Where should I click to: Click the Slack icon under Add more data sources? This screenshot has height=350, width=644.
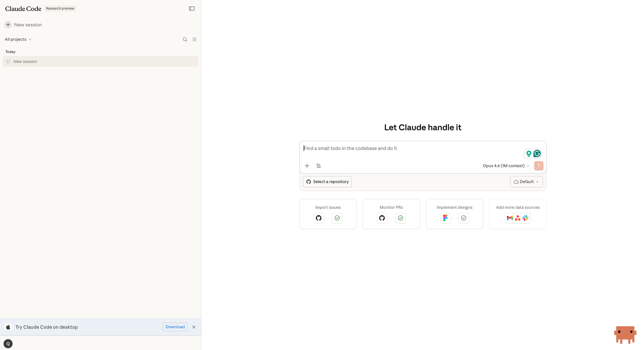[526, 218]
